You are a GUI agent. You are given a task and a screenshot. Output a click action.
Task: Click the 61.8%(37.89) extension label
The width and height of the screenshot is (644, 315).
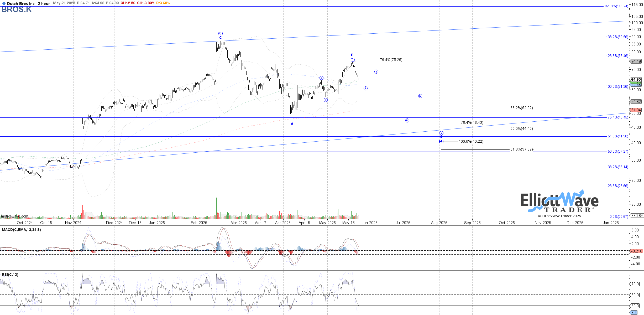coord(522,149)
